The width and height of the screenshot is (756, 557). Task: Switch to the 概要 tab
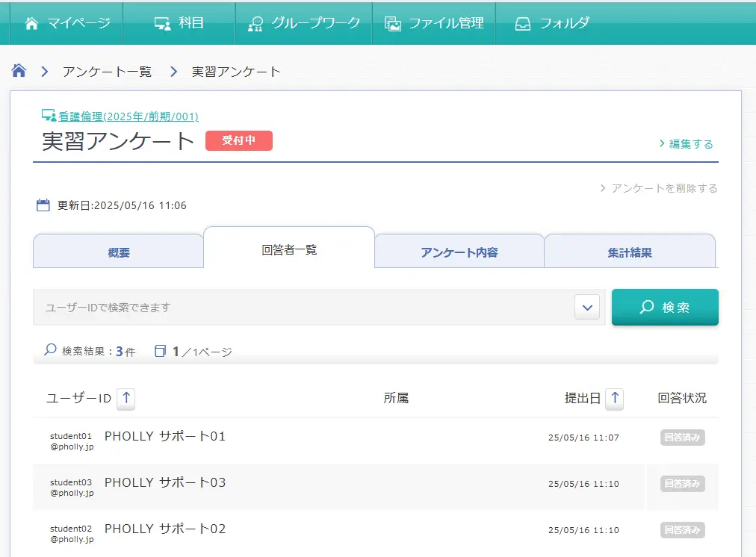coord(118,252)
